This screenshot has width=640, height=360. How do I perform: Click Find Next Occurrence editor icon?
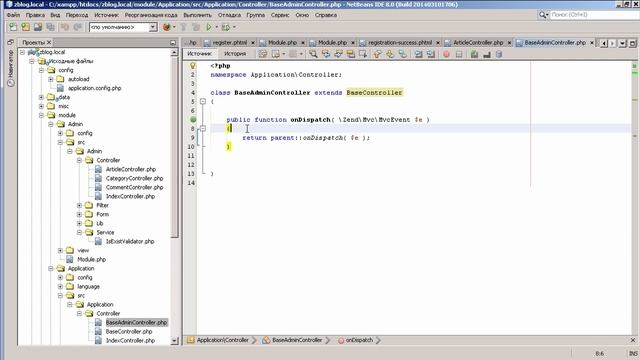(338, 54)
